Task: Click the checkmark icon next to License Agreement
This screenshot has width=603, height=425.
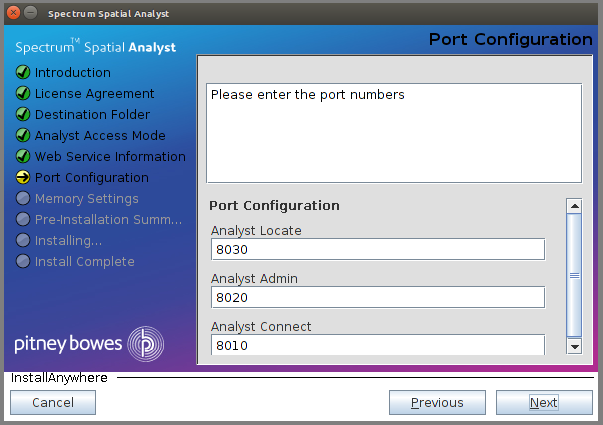Action: coord(23,94)
